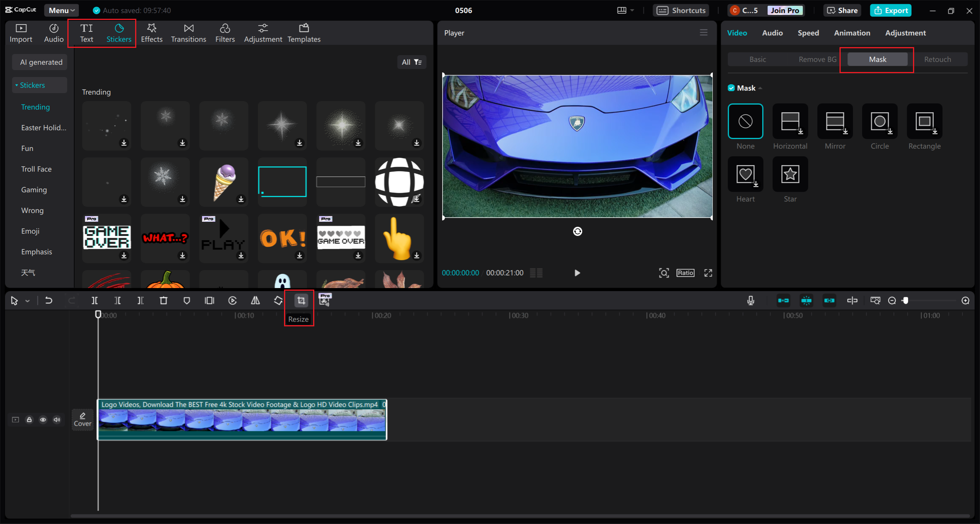
Task: Lock the video track
Action: 29,420
